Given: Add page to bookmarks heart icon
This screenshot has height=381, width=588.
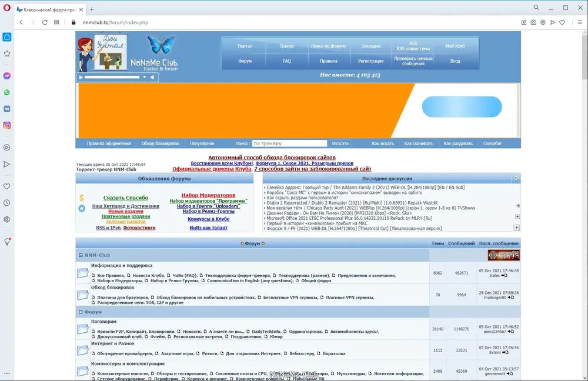Looking at the screenshot, I should (x=562, y=22).
